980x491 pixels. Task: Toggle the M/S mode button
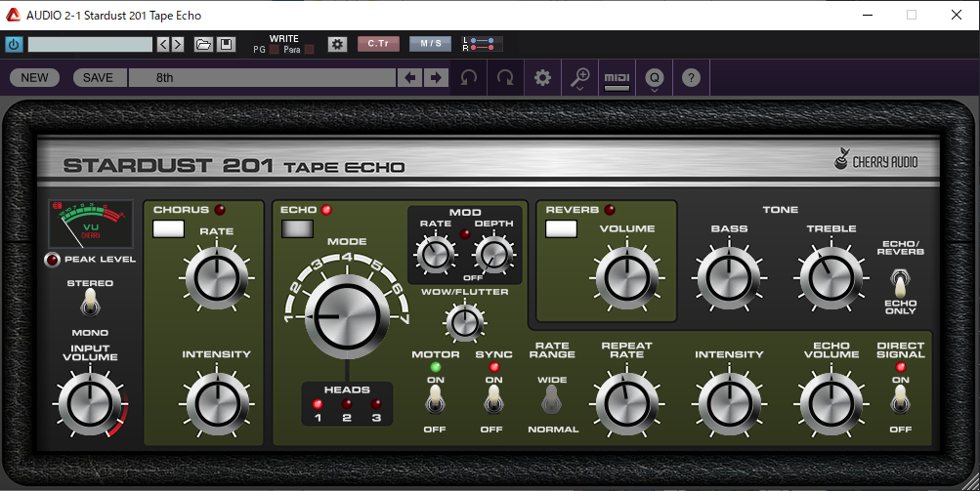431,44
